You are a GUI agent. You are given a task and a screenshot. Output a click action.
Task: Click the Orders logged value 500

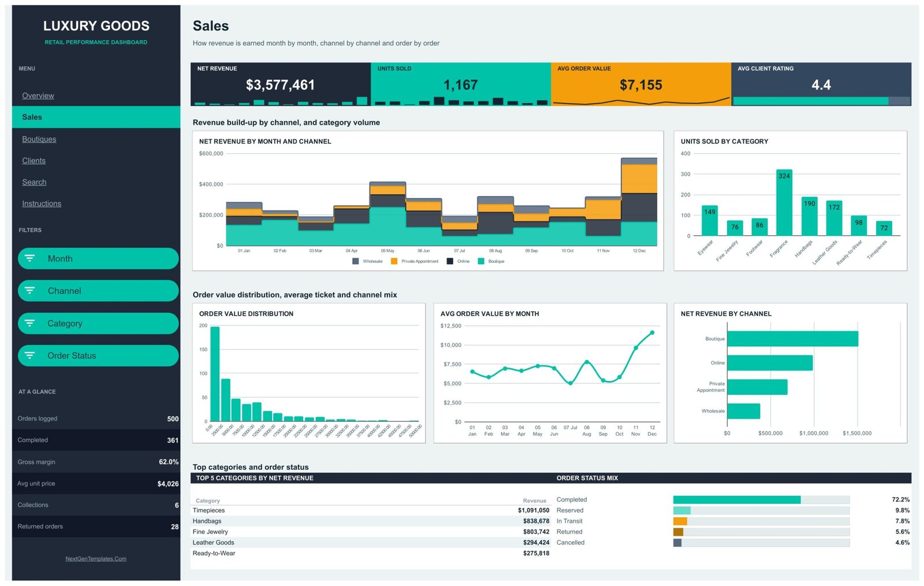pyautogui.click(x=173, y=418)
